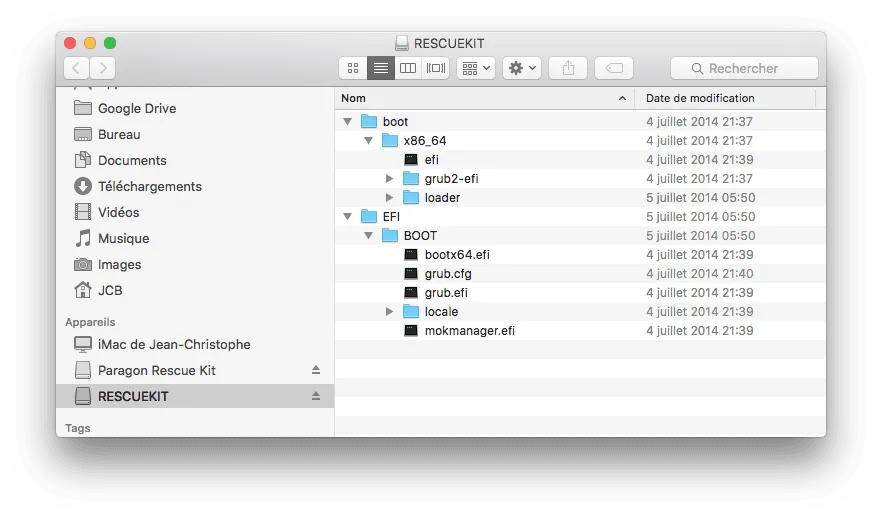This screenshot has height=517, width=882.
Task: Click the Rechercher search field
Action: [x=744, y=68]
